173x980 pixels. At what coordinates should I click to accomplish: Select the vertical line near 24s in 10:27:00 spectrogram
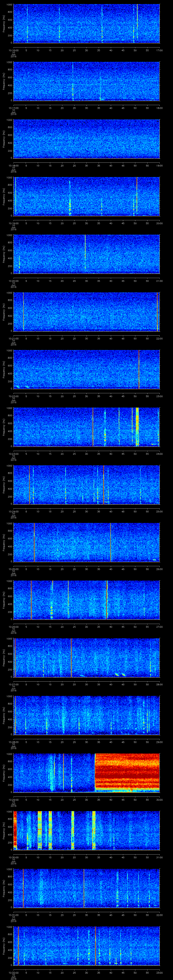[x=71, y=657]
